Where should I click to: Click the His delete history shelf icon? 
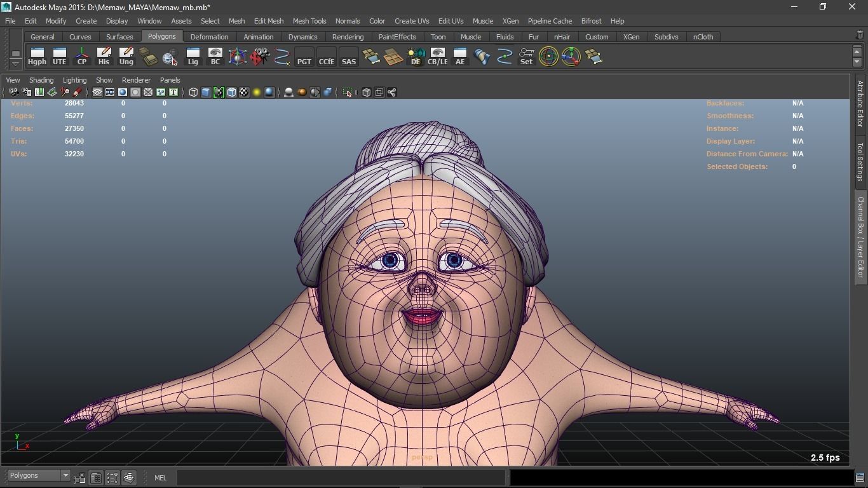coord(104,57)
